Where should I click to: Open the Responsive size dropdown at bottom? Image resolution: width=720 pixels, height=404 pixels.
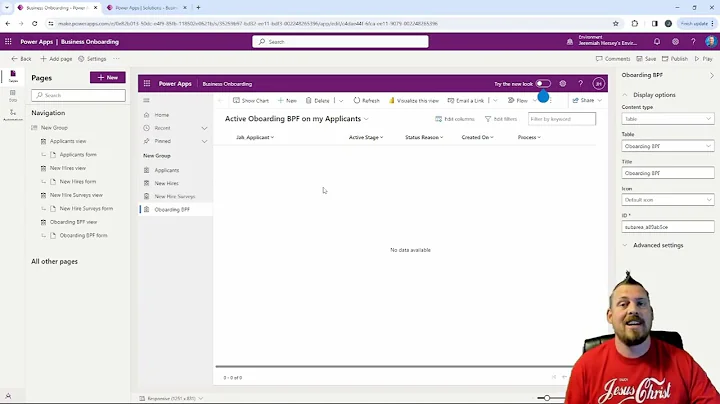point(171,398)
